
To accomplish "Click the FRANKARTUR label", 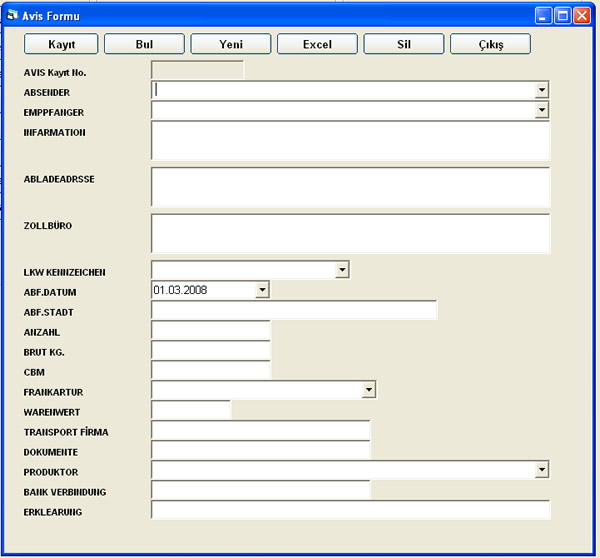I will tap(53, 392).
